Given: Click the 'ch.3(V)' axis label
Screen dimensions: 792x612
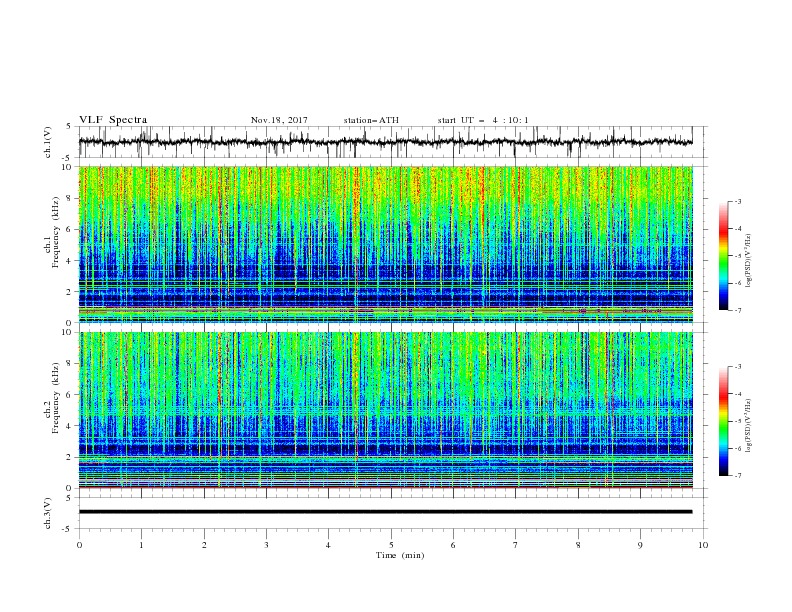Looking at the screenshot, I should click(48, 513).
